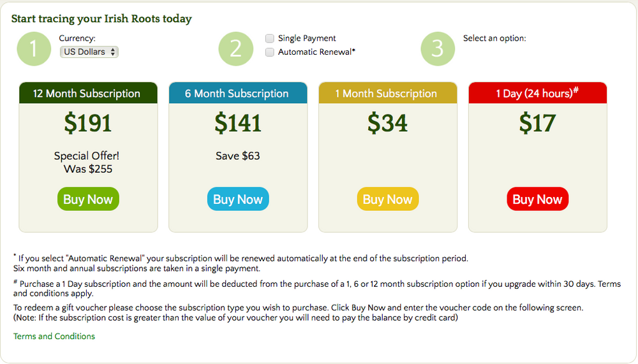The width and height of the screenshot is (638, 364).
Task: Click the yellow Buy Now button
Action: 387,199
